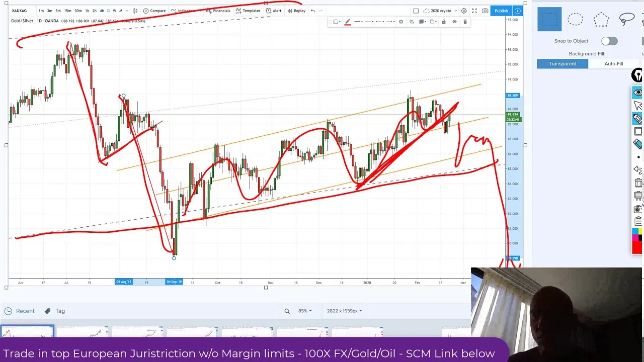Click the undo arrow in the annotation toolbar

point(637,170)
